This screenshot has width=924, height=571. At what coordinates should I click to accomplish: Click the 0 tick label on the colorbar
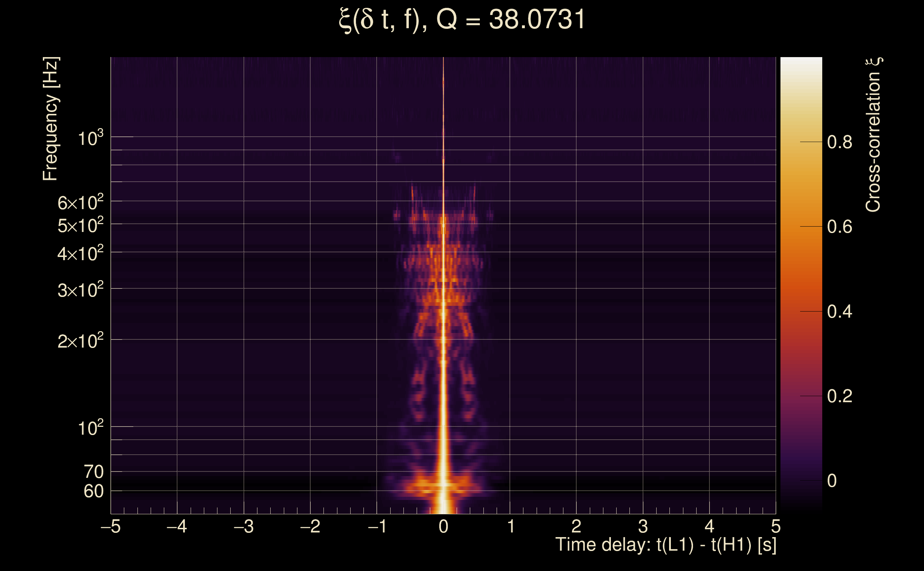(x=832, y=481)
